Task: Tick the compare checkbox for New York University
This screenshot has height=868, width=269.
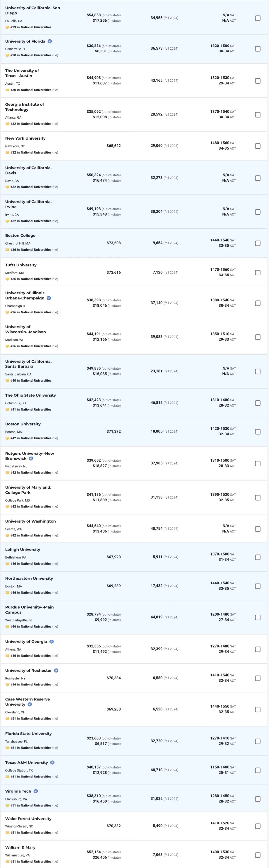Action: [x=258, y=146]
